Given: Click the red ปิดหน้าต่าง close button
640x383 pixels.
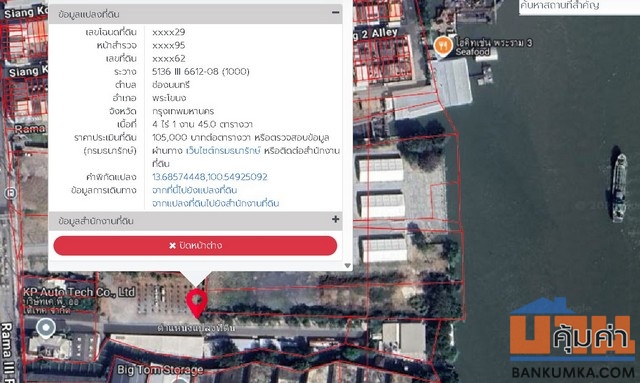Looking at the screenshot, I should 195,245.
